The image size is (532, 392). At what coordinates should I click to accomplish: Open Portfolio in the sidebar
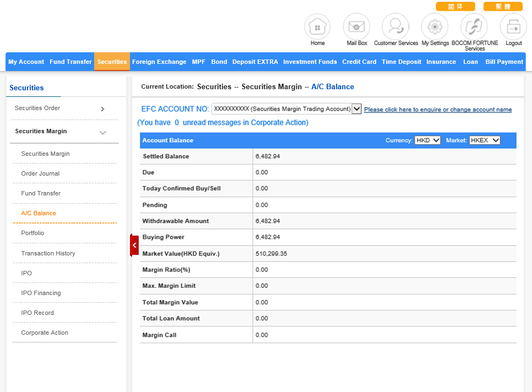pos(32,233)
